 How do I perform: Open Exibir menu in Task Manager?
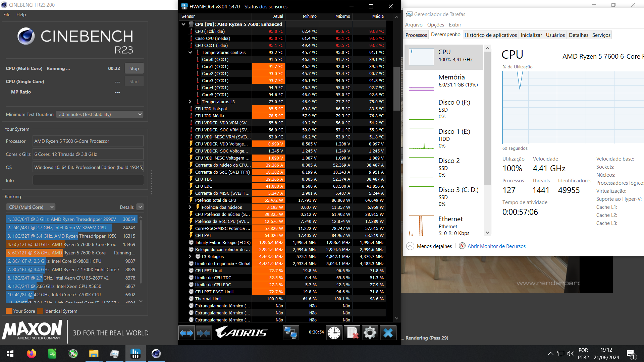[455, 25]
